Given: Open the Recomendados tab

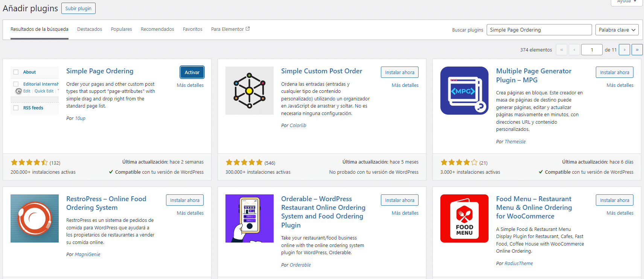Looking at the screenshot, I should [x=157, y=29].
